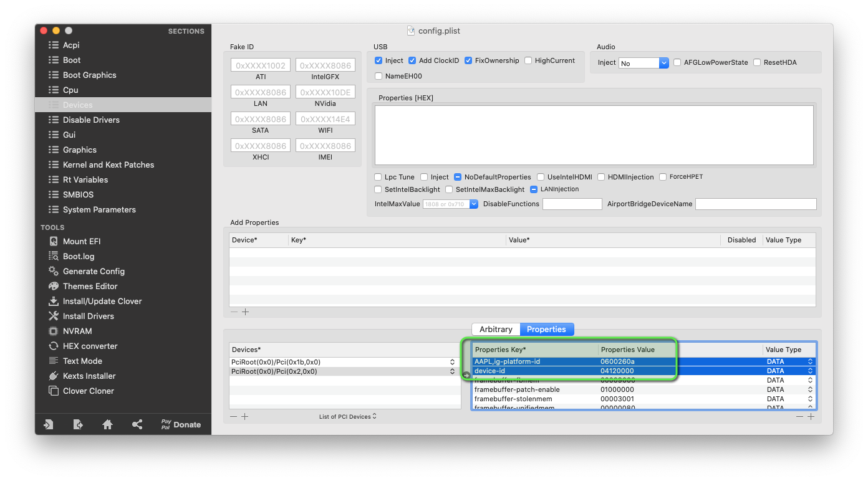This screenshot has height=481, width=868.
Task: Click the config.plist document icon in title bar
Action: click(411, 31)
